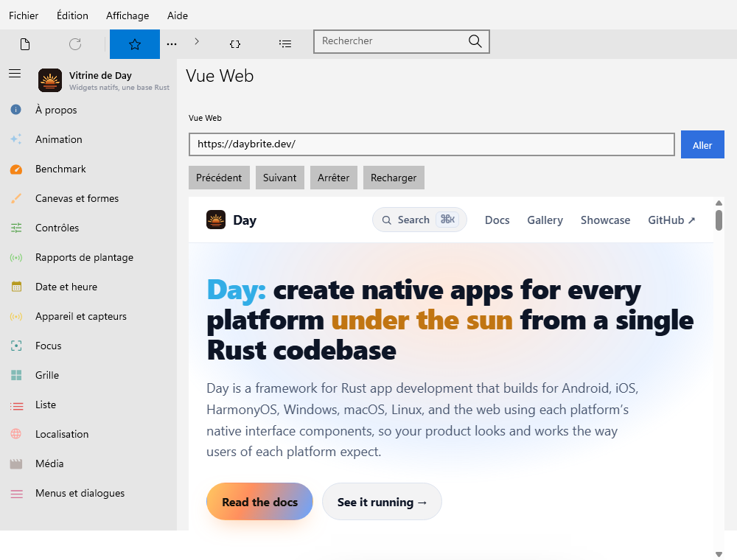Select the Liste label in sidebar
Image resolution: width=737 pixels, height=560 pixels.
(46, 405)
